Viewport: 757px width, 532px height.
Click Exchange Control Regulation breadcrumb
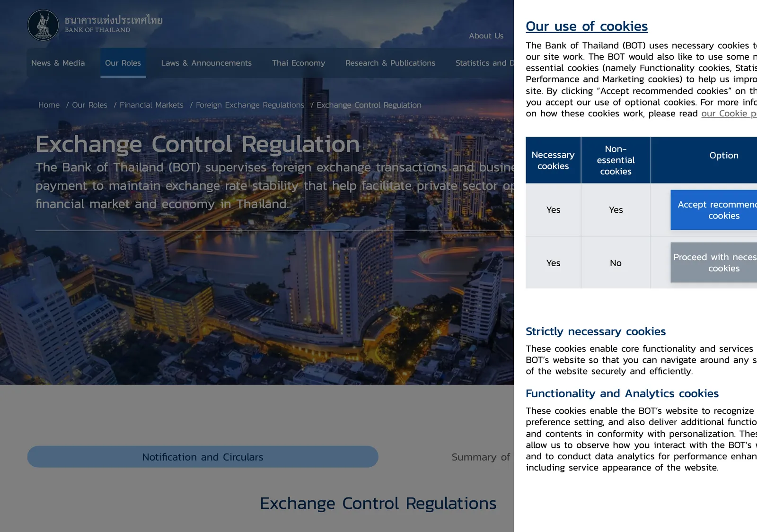click(369, 105)
